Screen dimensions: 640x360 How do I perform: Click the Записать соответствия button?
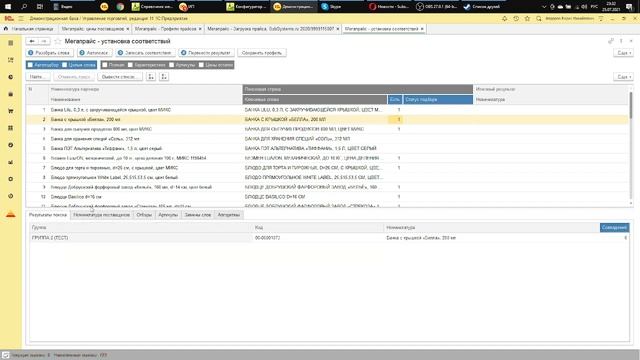coord(145,53)
